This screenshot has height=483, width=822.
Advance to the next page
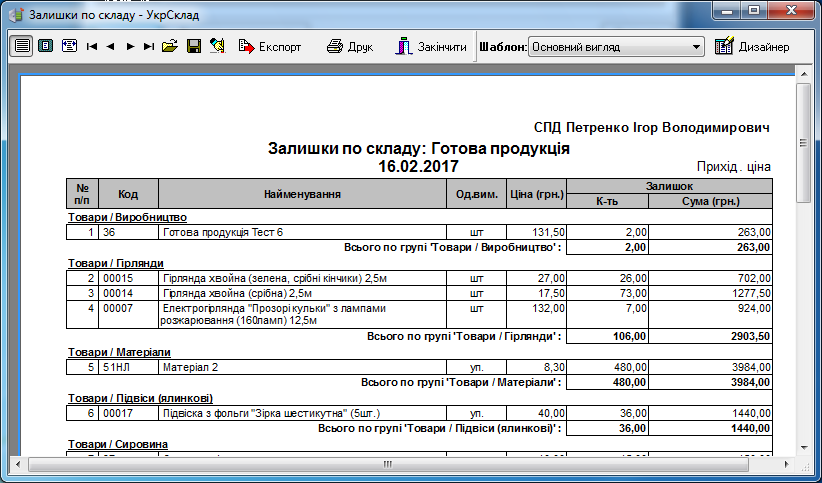(130, 46)
